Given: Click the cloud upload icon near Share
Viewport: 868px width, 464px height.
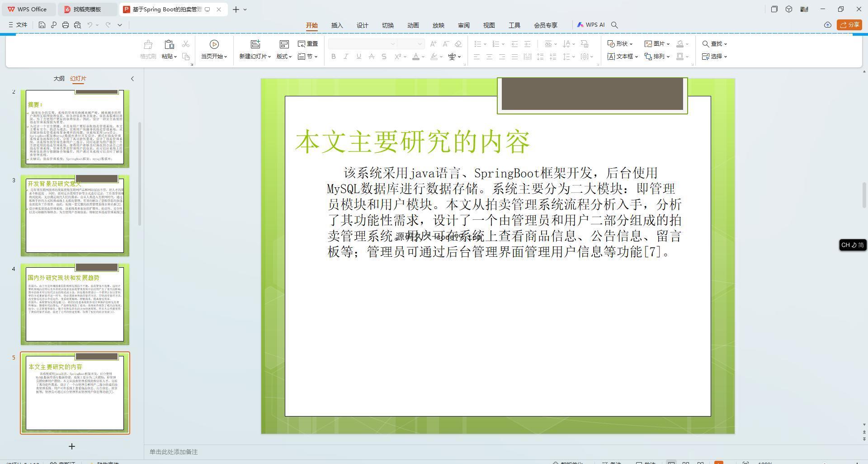Looking at the screenshot, I should (827, 25).
